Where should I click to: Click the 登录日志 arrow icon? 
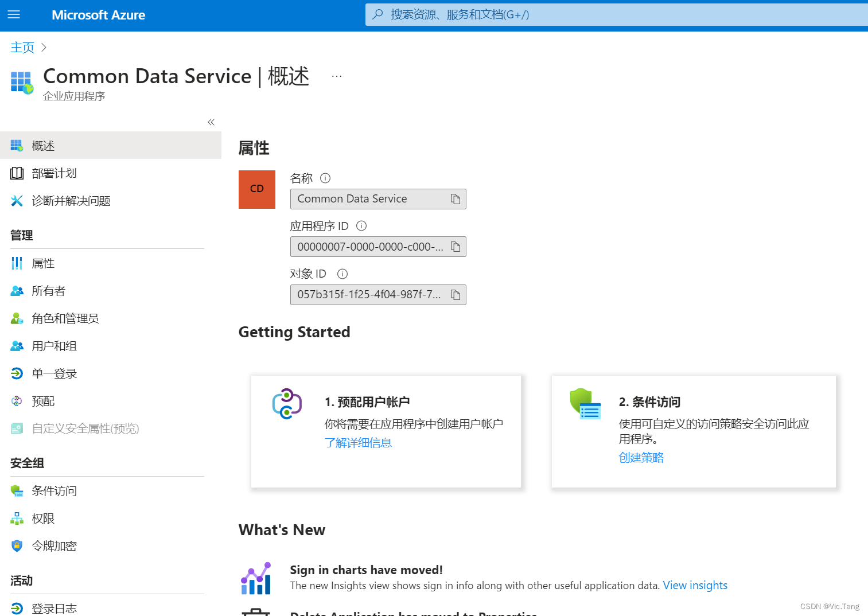[17, 609]
